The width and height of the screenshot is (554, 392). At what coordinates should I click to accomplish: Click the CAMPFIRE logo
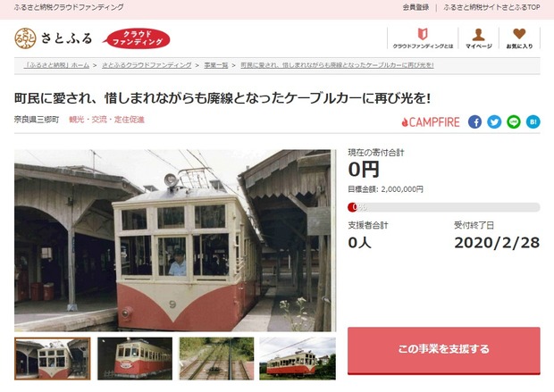tap(431, 122)
